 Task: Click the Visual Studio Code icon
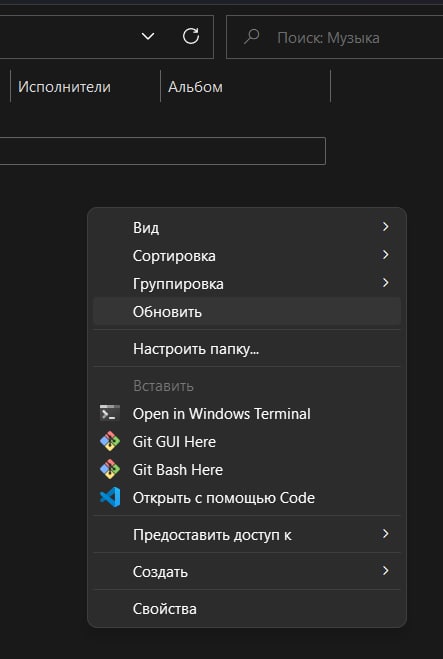(x=110, y=498)
